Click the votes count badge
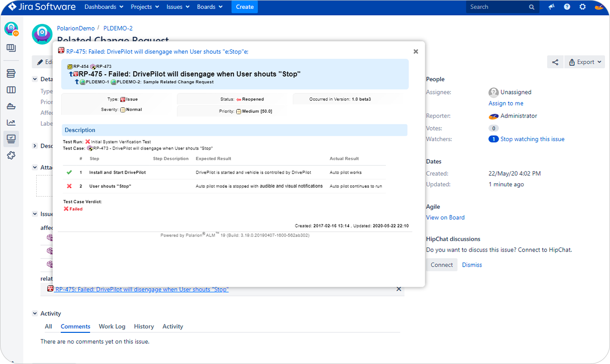This screenshot has width=610, height=364. (x=493, y=129)
